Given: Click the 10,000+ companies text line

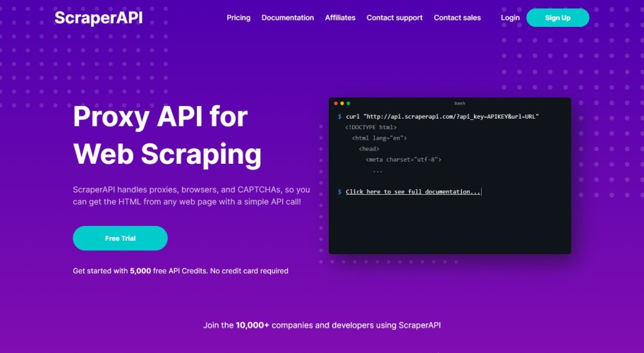Looking at the screenshot, I should point(322,325).
